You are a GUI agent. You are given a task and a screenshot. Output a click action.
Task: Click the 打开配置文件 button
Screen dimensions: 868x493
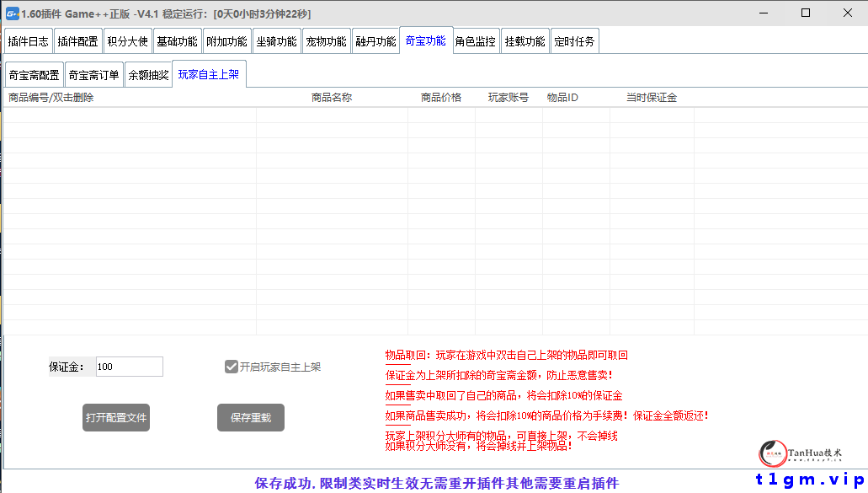pos(115,417)
